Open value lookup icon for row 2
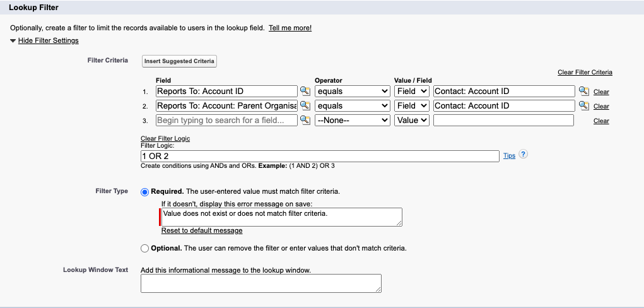 click(583, 106)
